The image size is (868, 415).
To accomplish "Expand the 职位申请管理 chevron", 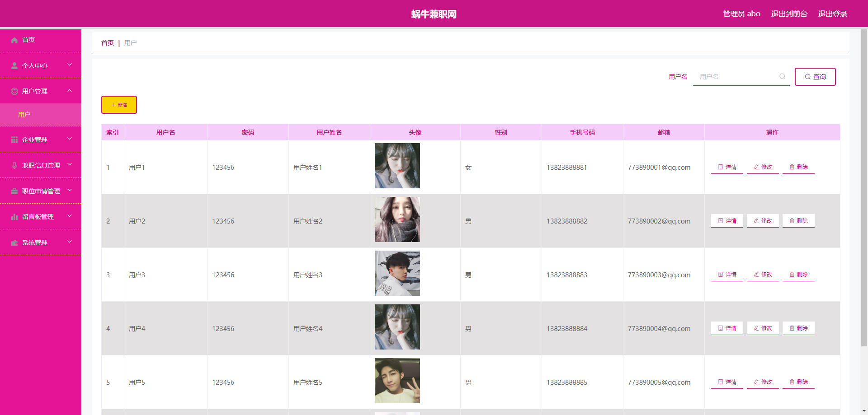I will pyautogui.click(x=70, y=190).
